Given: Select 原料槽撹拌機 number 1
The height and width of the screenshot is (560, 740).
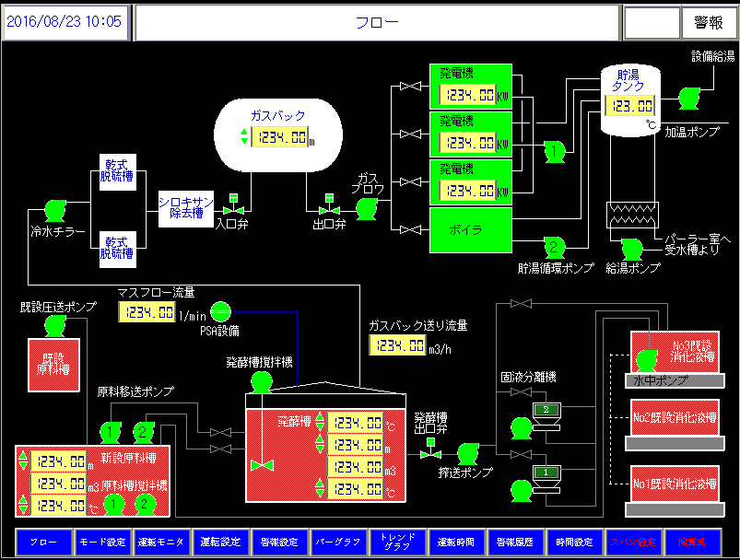Looking at the screenshot, I should 113,505.
